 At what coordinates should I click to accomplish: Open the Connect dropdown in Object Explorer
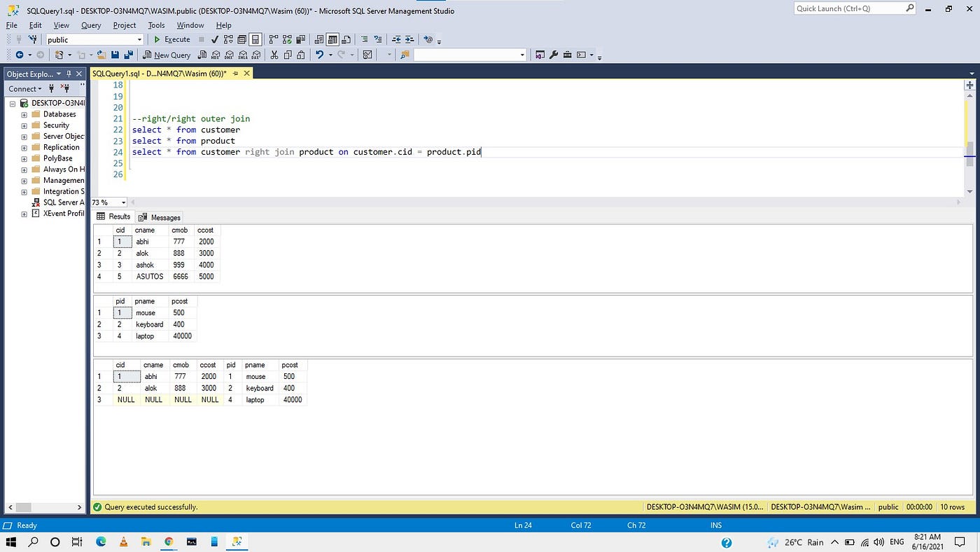pos(25,88)
